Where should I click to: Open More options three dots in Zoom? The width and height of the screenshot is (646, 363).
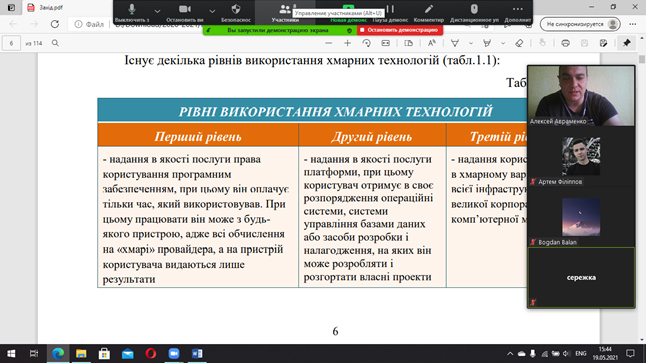tap(518, 12)
